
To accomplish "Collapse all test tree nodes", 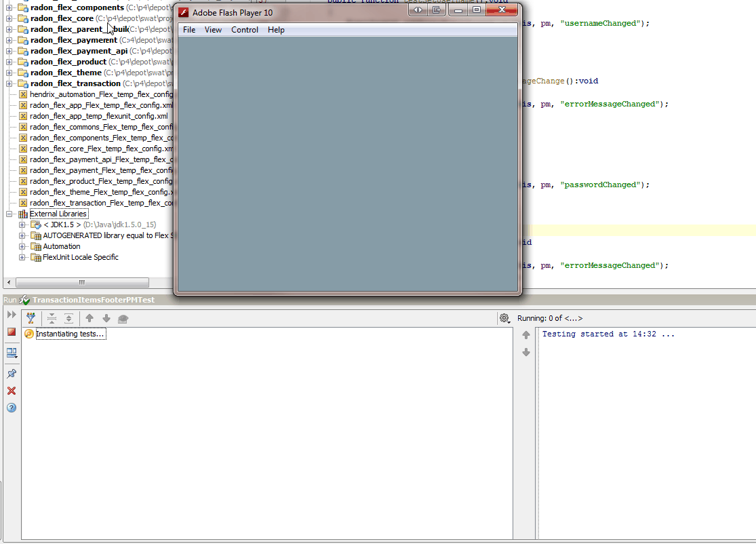I will 52,318.
